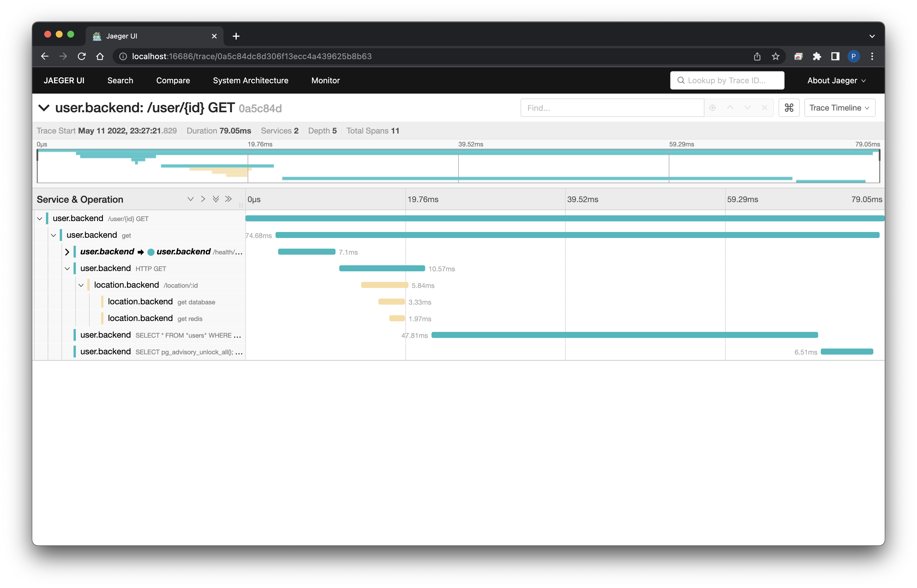This screenshot has height=588, width=917.
Task: Collapse the trace header title chevron
Action: (44, 108)
